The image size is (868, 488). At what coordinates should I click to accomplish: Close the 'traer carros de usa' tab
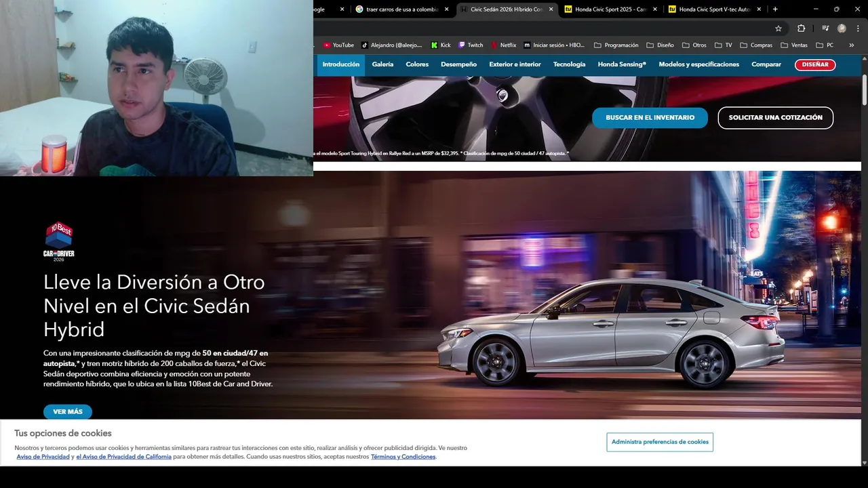point(446,9)
